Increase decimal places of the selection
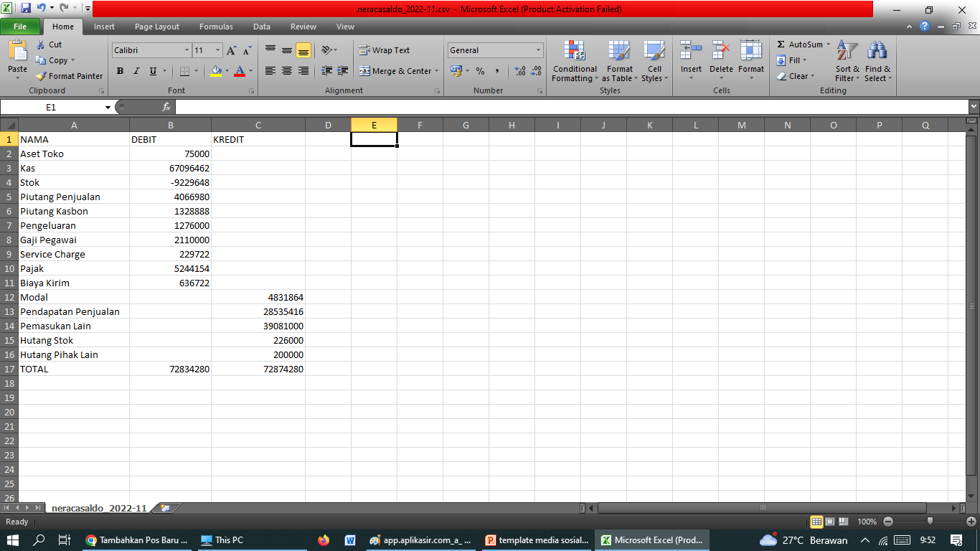Screen dimensions: 980x551 [519, 72]
